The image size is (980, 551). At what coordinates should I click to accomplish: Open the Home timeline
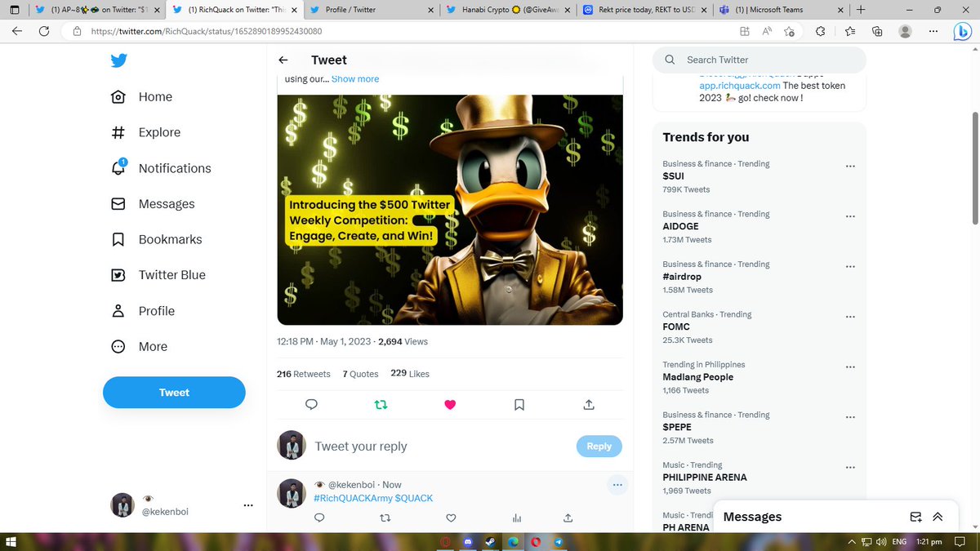point(142,96)
